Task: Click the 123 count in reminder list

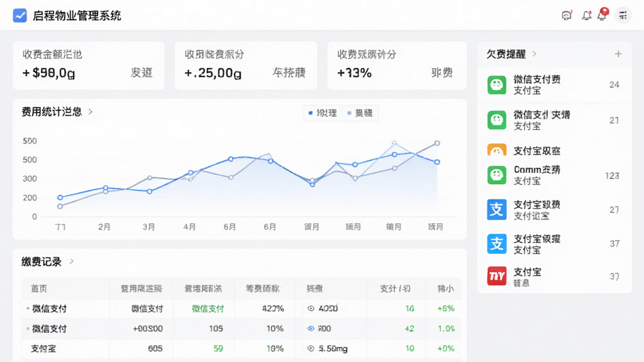Action: [612, 176]
